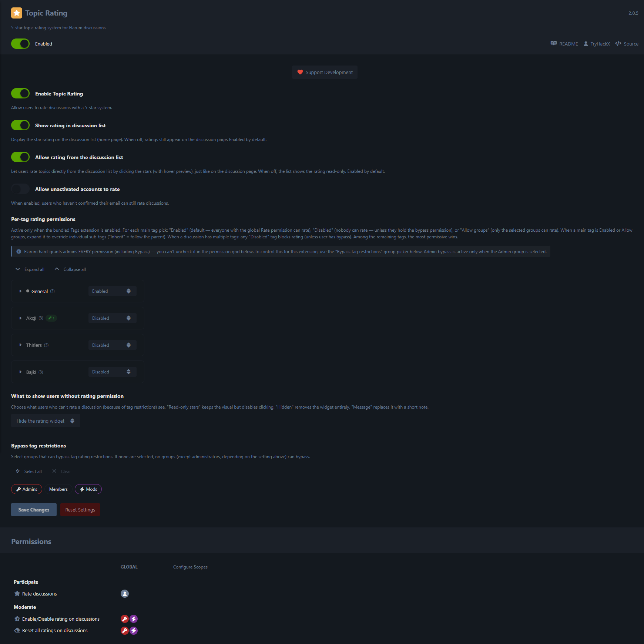Screen dimensions: 644x644
Task: Expand the Bajki tag row arrow
Action: coord(20,372)
